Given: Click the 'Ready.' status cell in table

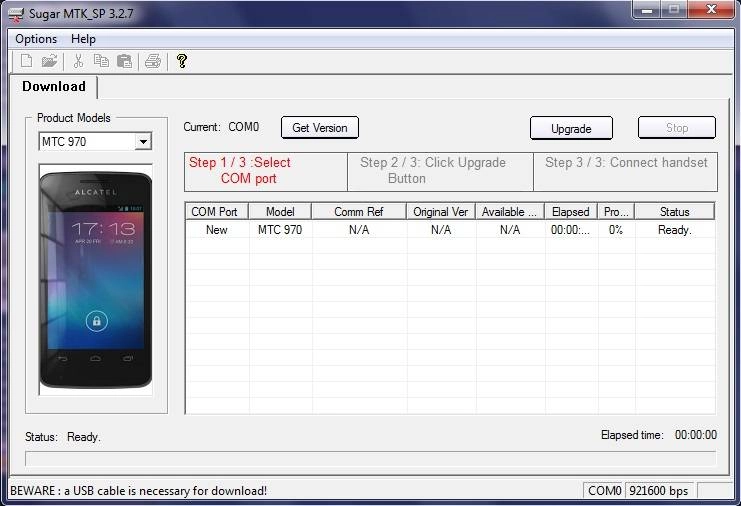Looking at the screenshot, I should click(674, 230).
